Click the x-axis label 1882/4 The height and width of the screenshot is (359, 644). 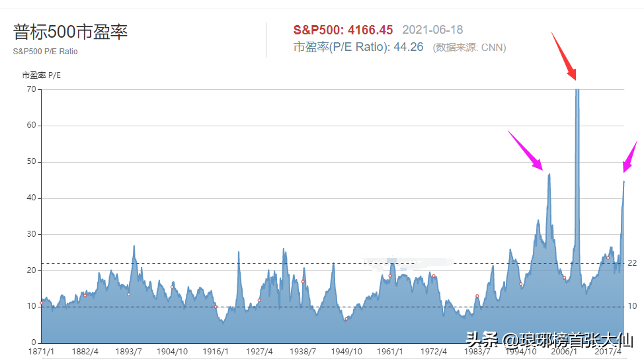click(85, 352)
